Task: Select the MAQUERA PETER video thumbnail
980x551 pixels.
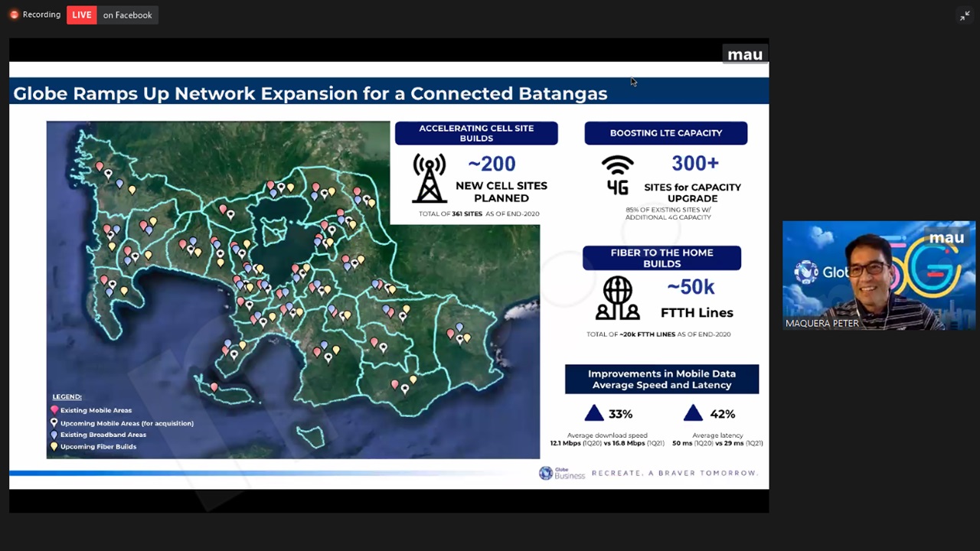Action: tap(879, 275)
